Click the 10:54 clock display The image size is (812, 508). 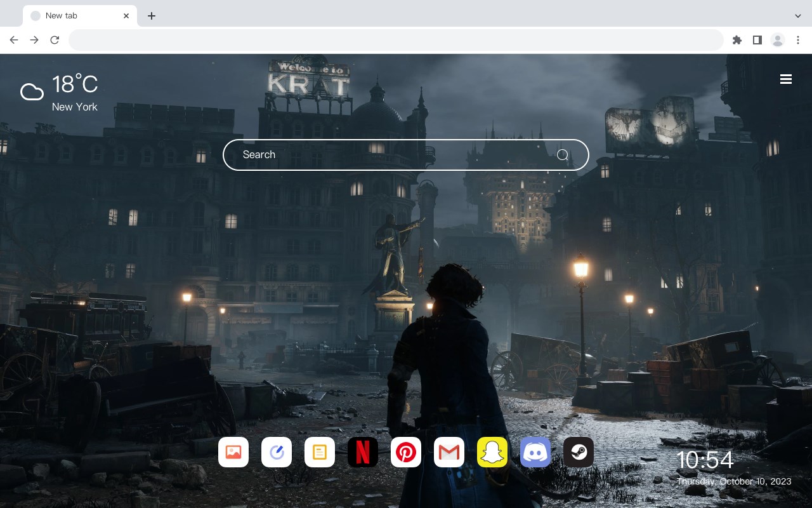[705, 460]
